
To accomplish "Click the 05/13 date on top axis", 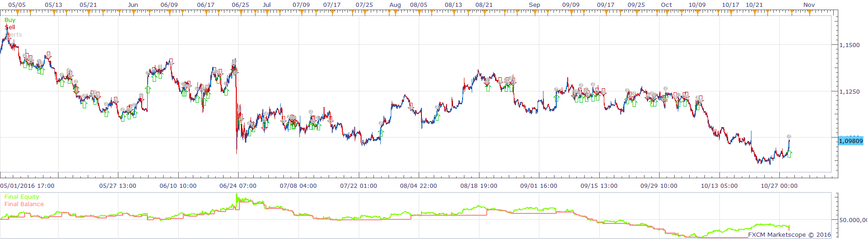I will 53,5.
